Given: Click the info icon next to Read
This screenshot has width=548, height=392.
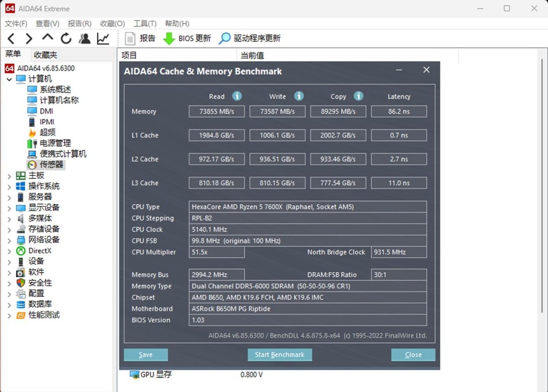Looking at the screenshot, I should pyautogui.click(x=237, y=96).
